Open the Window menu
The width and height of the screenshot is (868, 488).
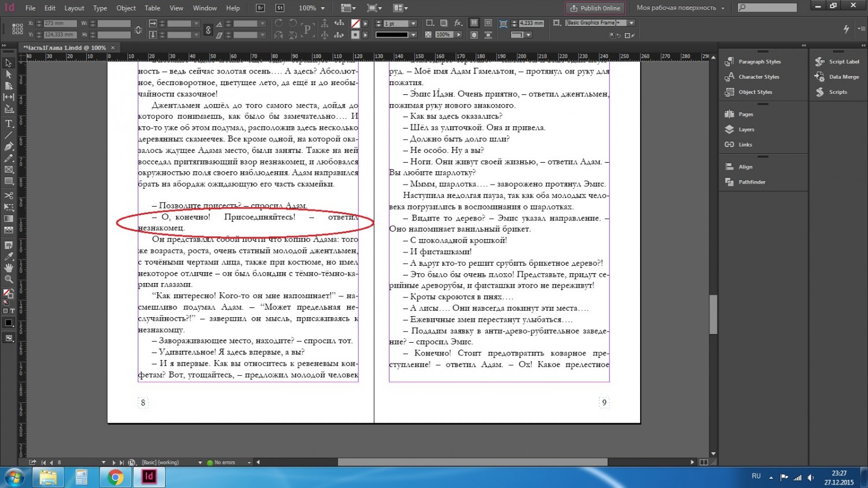(205, 8)
